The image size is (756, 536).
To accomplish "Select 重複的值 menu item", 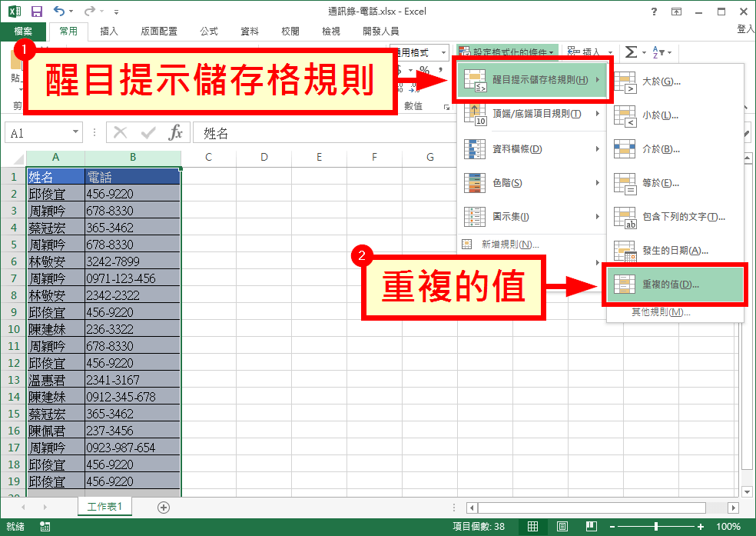I will click(x=675, y=285).
